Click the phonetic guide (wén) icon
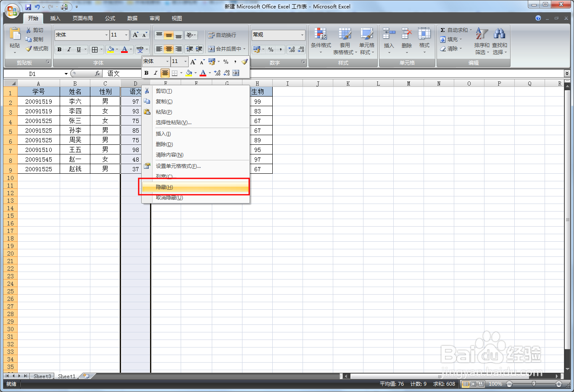This screenshot has height=392, width=574. point(140,50)
